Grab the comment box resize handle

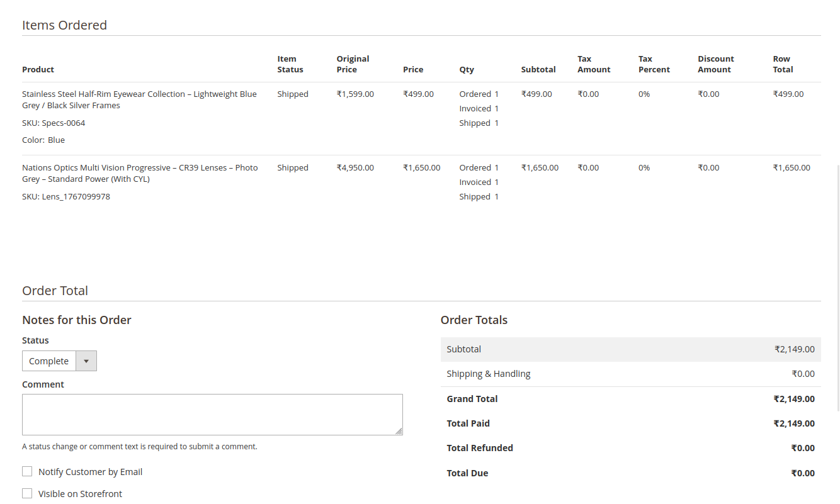(399, 431)
